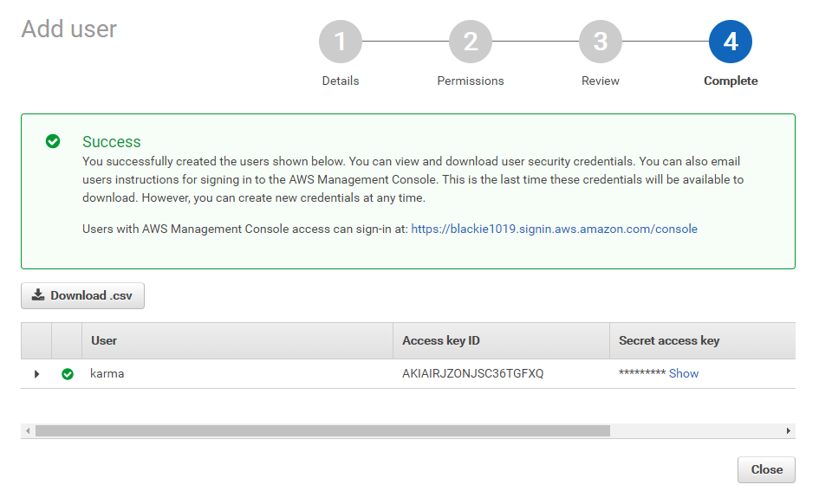Click the horizontal scrollbar thumb
Viewport: 832px width, 504px height.
(322, 430)
